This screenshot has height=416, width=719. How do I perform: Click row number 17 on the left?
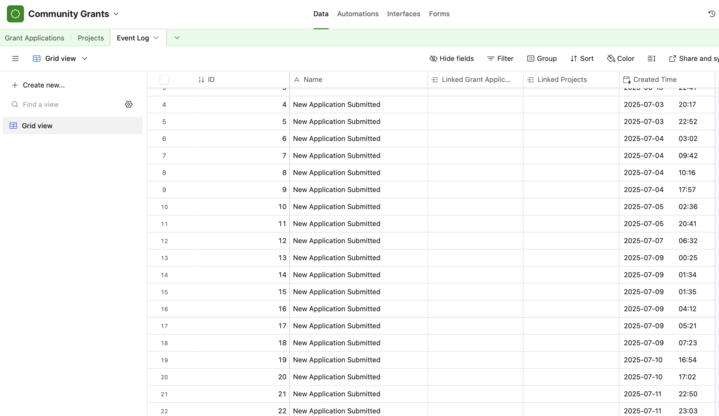point(164,326)
